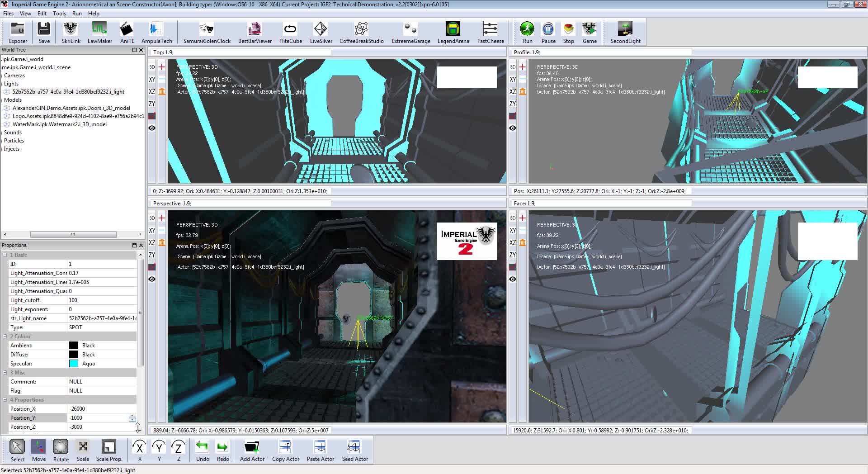
Task: Paste the copied actor
Action: tap(320, 450)
